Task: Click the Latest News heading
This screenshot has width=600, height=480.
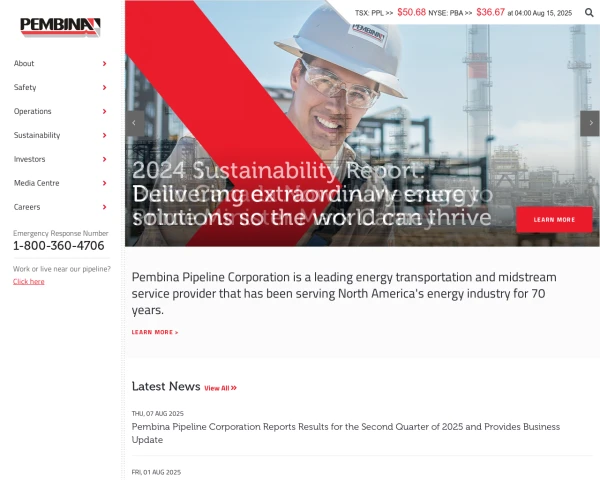Action: [166, 386]
